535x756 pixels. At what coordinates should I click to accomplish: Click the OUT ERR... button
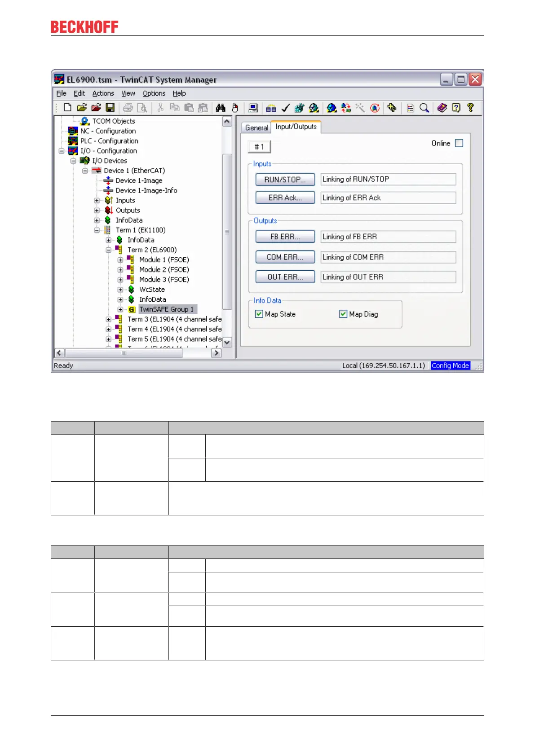285,277
